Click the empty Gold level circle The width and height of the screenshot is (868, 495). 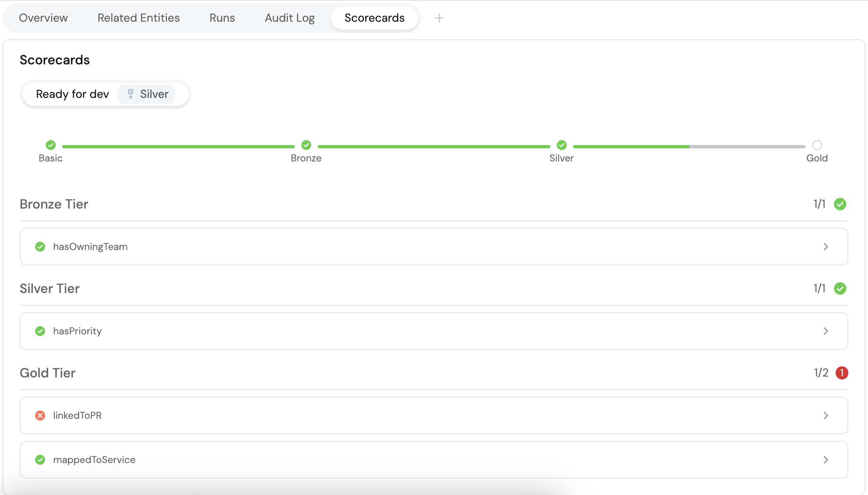pyautogui.click(x=817, y=145)
